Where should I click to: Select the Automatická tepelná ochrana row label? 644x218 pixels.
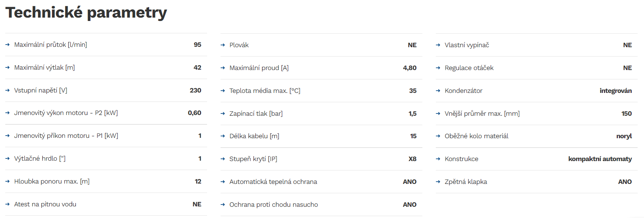pos(273,182)
